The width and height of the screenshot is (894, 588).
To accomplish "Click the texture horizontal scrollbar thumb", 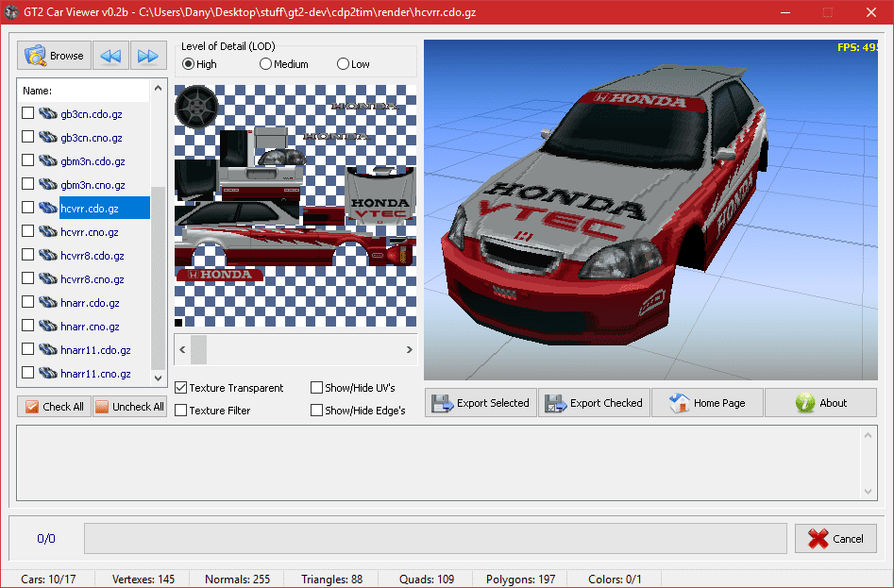I will (198, 349).
